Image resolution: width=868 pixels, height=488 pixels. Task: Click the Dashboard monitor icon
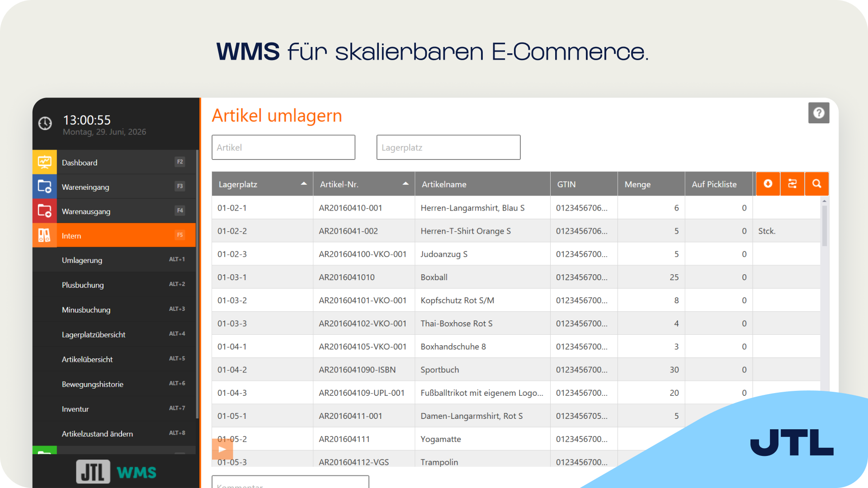[44, 162]
